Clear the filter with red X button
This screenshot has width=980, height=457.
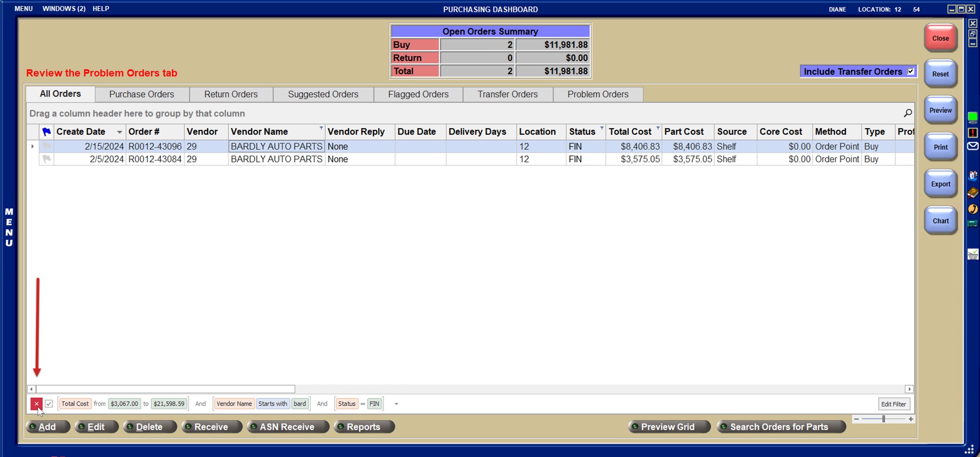36,404
